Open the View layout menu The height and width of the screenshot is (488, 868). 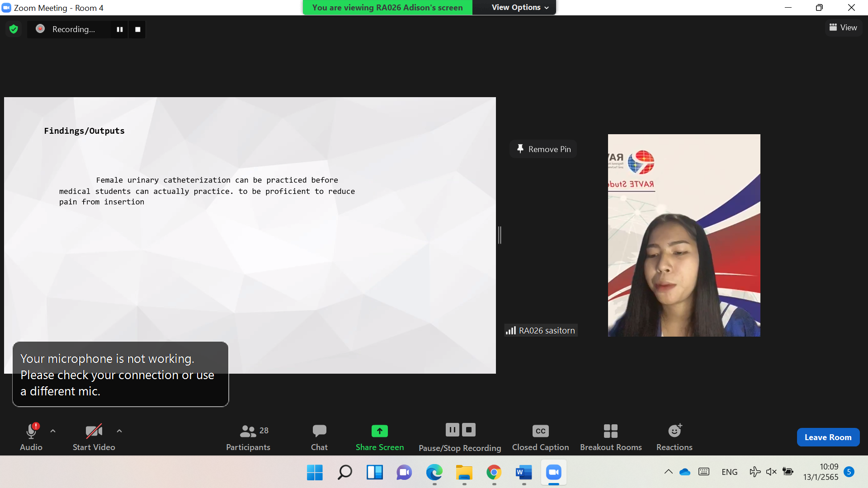click(x=843, y=28)
